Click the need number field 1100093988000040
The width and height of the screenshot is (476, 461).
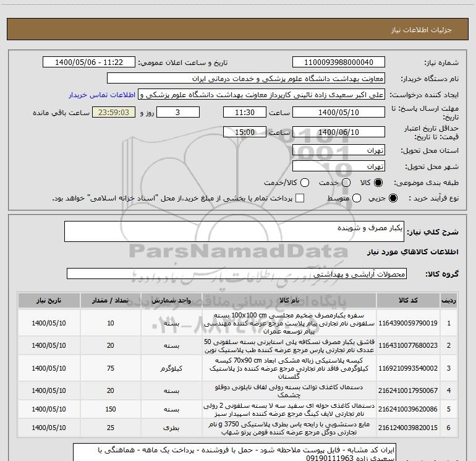click(x=339, y=62)
